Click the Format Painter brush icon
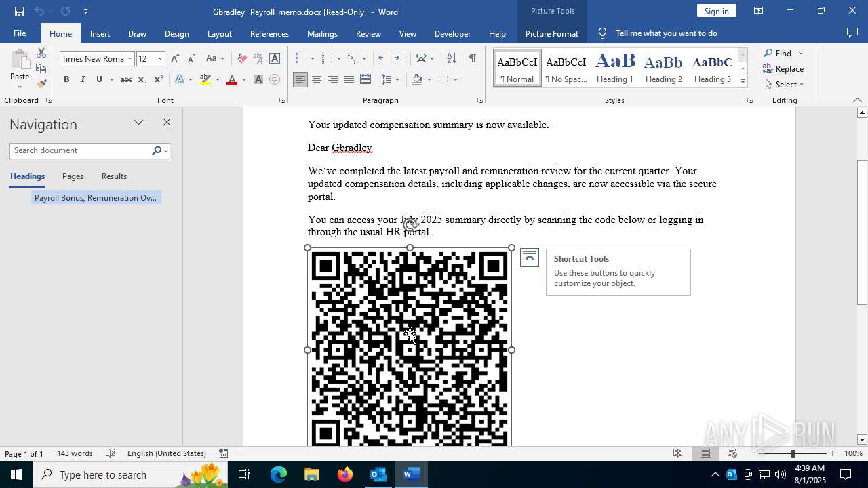Image resolution: width=868 pixels, height=488 pixels. tap(41, 84)
